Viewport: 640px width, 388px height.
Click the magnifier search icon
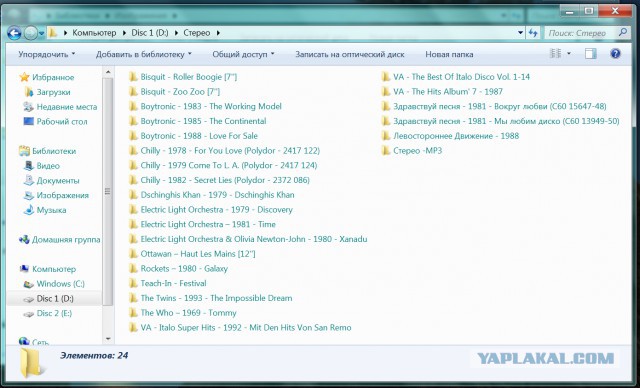coord(623,32)
